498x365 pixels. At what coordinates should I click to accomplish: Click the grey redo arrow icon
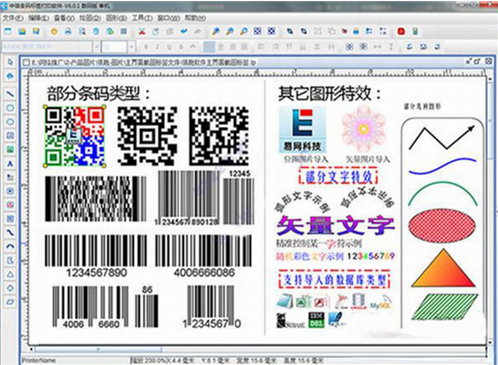[198, 31]
